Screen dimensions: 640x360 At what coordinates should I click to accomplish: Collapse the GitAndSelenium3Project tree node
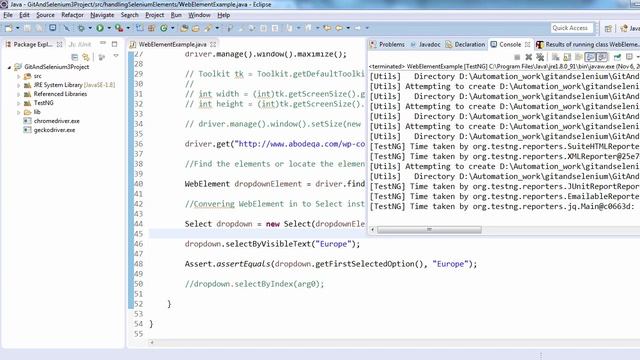pyautogui.click(x=9, y=67)
